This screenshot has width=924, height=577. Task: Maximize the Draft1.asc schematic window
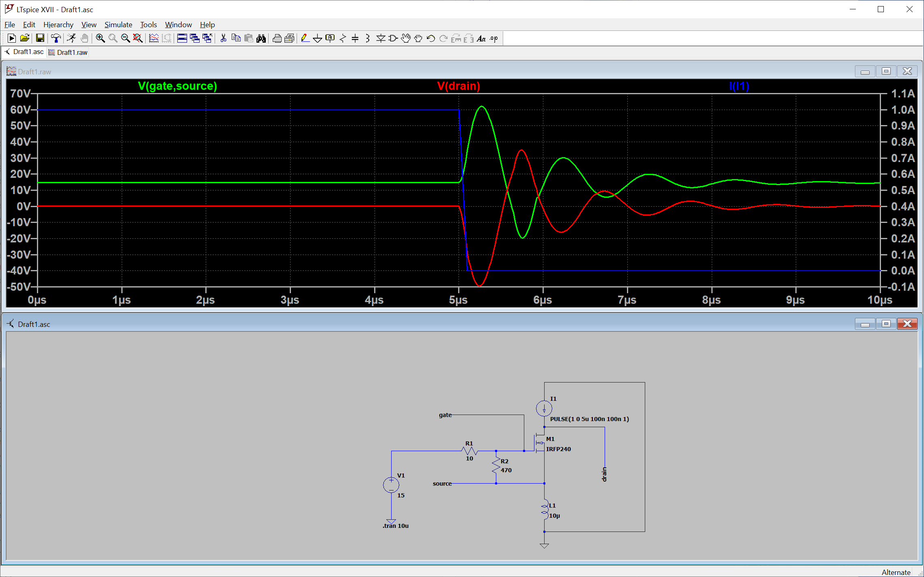pos(886,324)
